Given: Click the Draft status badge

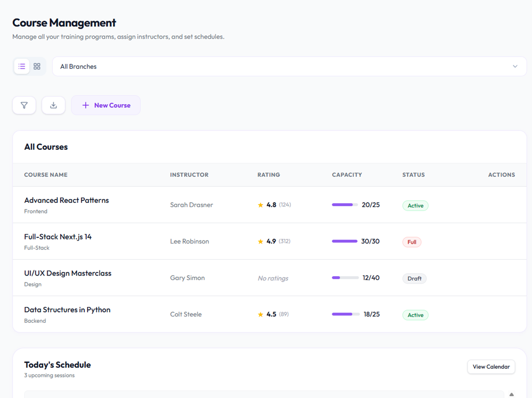Looking at the screenshot, I should [414, 278].
